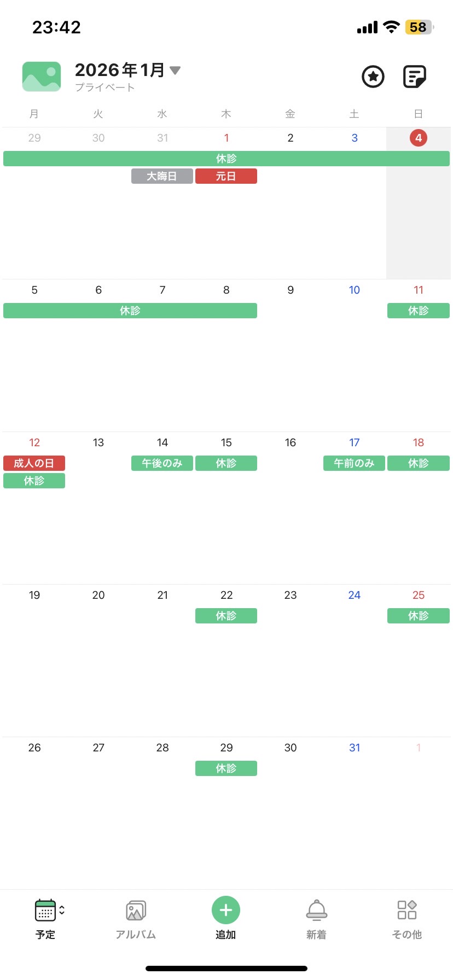Screen dimensions: 453x980
Task: Switch to the 新着 tab label
Action: coord(316,935)
